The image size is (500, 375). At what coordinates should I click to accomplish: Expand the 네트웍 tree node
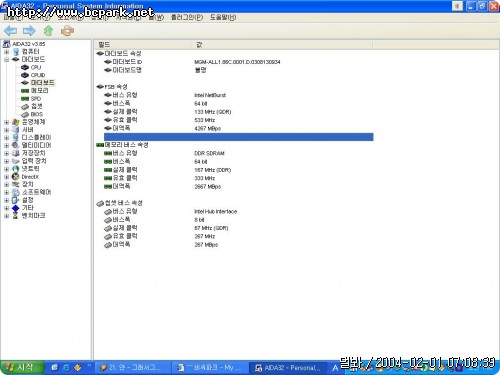[6, 169]
